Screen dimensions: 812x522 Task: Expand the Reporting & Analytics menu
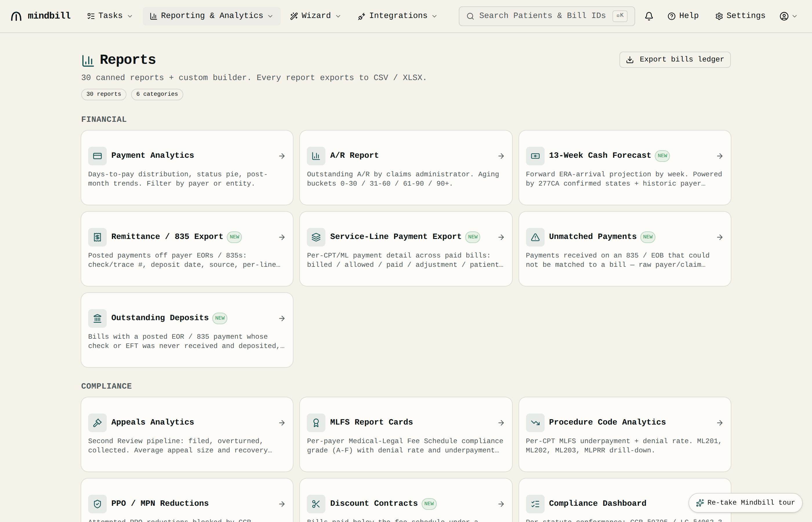tap(211, 16)
